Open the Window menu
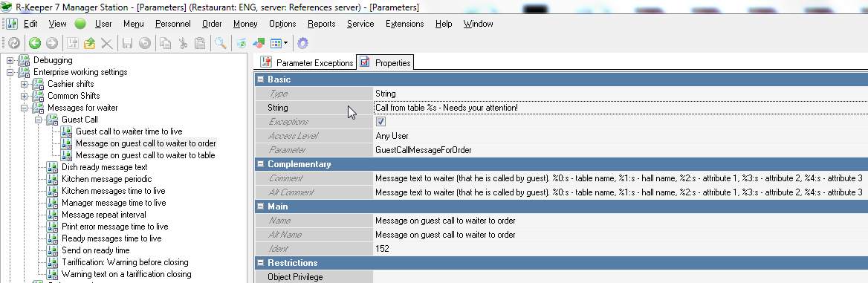The image size is (868, 283). pos(479,24)
